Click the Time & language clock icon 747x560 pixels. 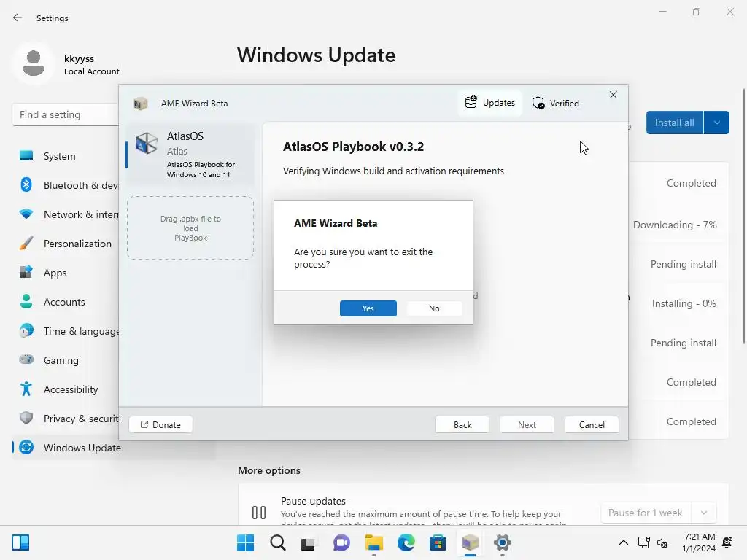click(26, 330)
